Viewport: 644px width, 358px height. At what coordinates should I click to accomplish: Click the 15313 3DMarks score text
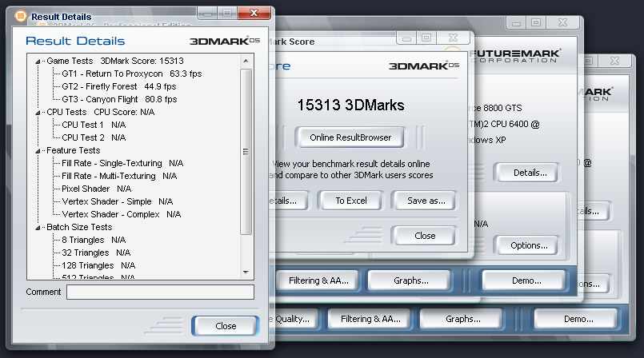350,105
